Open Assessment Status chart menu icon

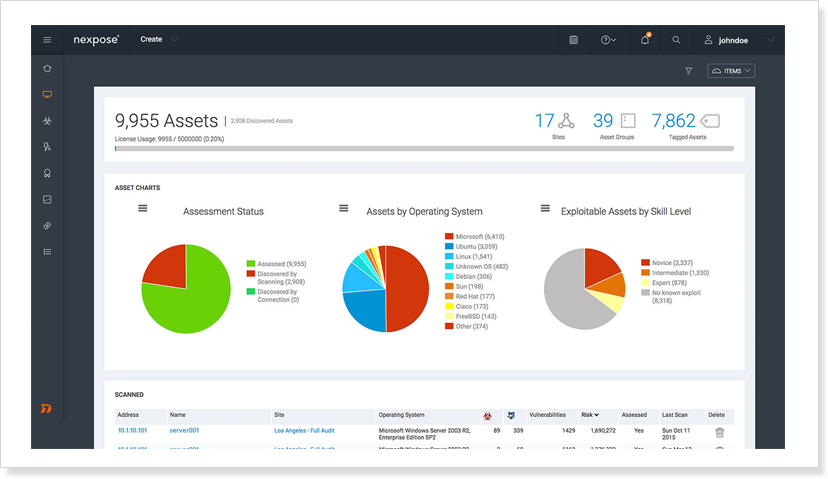(x=143, y=209)
